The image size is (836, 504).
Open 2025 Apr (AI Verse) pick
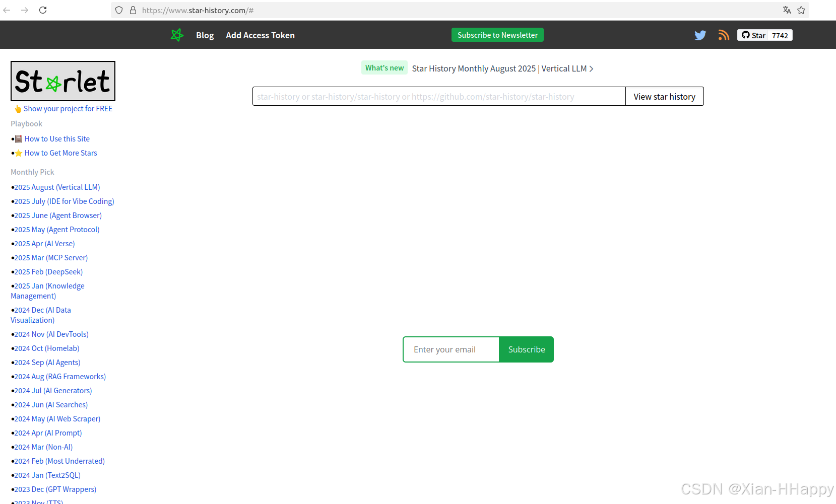coord(44,244)
